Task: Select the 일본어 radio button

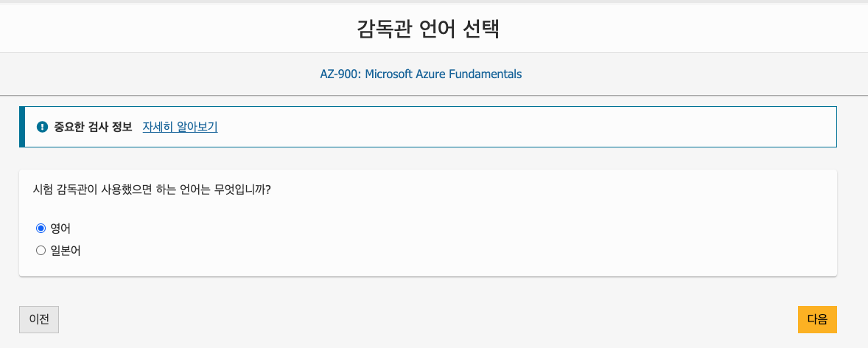Action: 41,251
